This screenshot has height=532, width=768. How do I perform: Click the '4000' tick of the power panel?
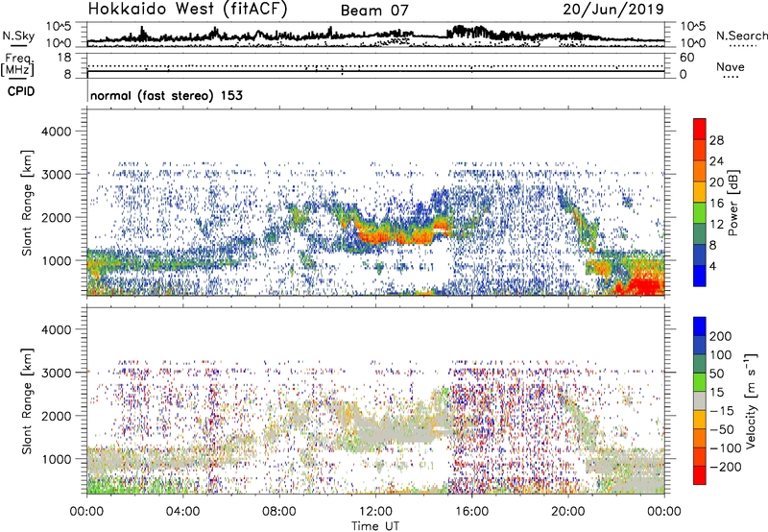57,132
